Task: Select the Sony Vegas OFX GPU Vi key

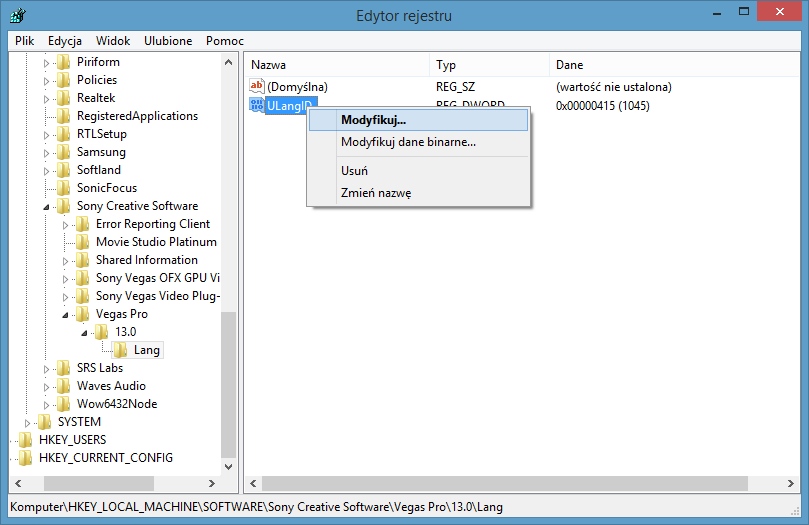Action: 157,278
